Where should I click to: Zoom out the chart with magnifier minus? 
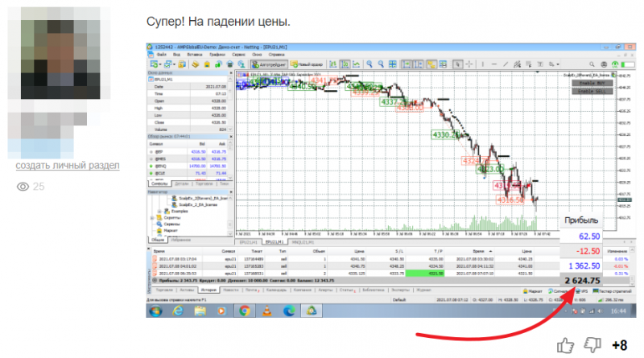pos(381,64)
